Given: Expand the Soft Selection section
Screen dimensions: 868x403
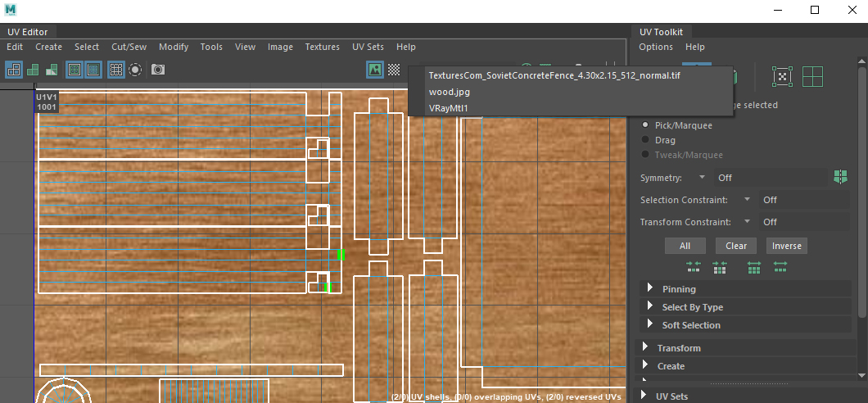Looking at the screenshot, I should [x=746, y=325].
